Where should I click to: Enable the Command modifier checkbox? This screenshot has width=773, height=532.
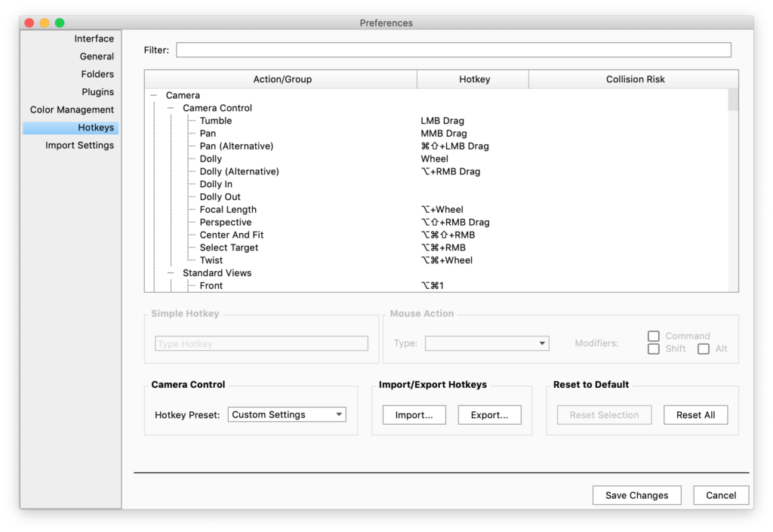pyautogui.click(x=654, y=335)
